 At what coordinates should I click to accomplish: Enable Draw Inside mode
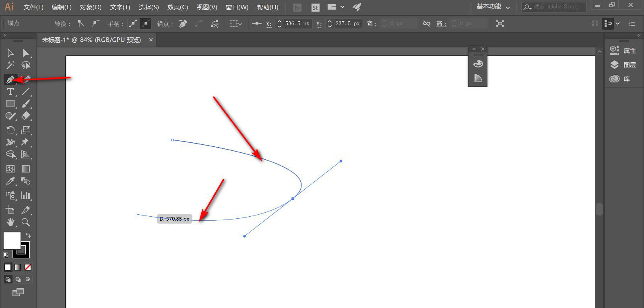click(28, 279)
